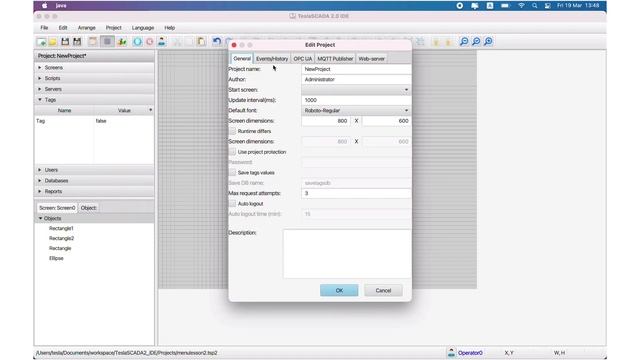640x360 pixels.
Task: Select Ellipse in the Objects tree
Action: 56,258
